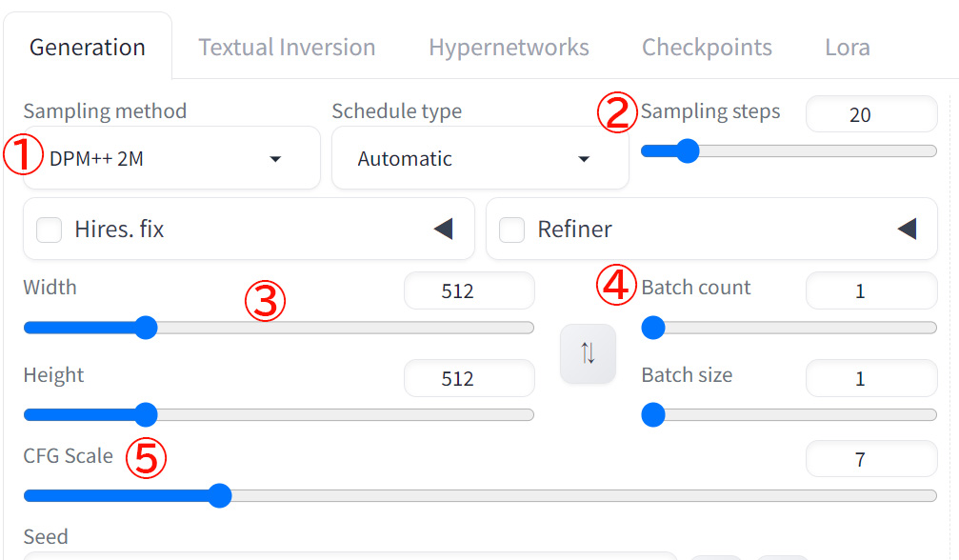
Task: Expand the Refiner section arrow
Action: click(907, 229)
